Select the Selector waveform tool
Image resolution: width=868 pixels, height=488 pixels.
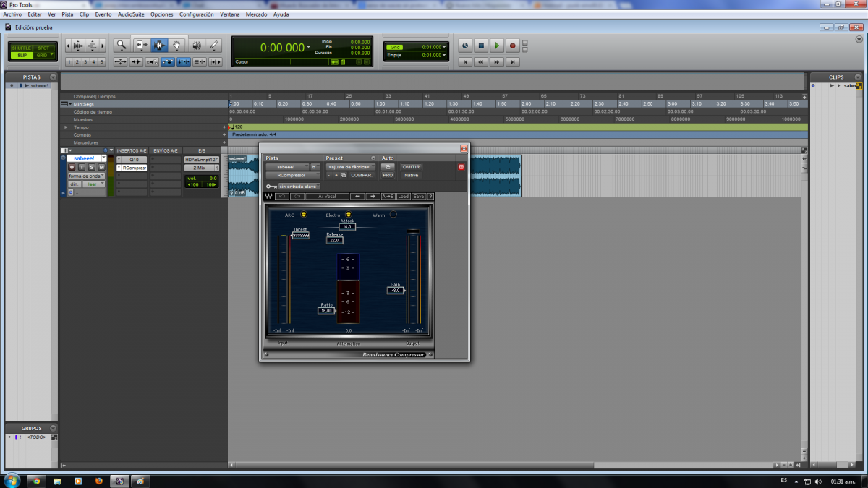pos(159,46)
